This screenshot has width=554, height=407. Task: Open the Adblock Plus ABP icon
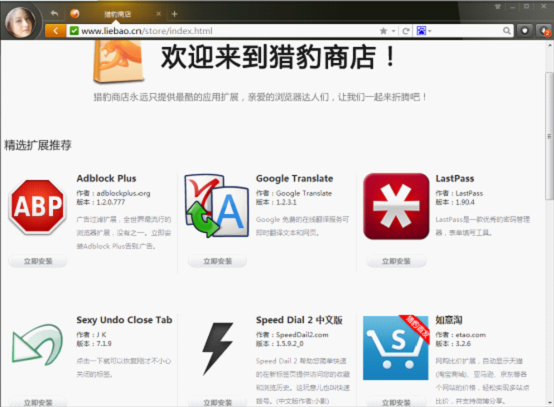tap(38, 206)
